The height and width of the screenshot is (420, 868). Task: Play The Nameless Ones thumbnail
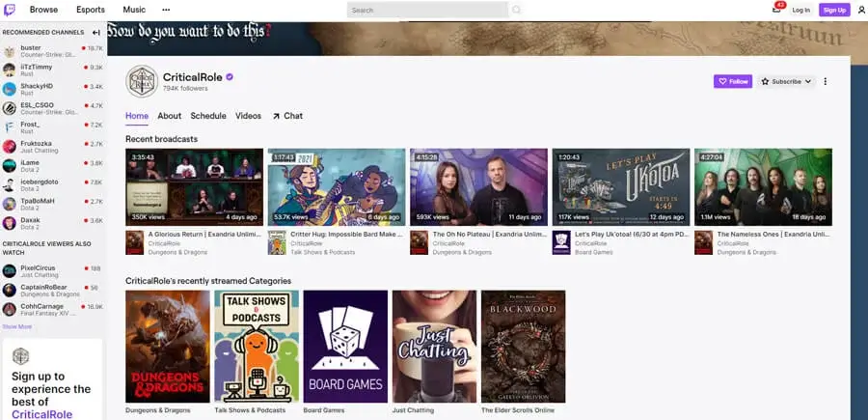(764, 186)
